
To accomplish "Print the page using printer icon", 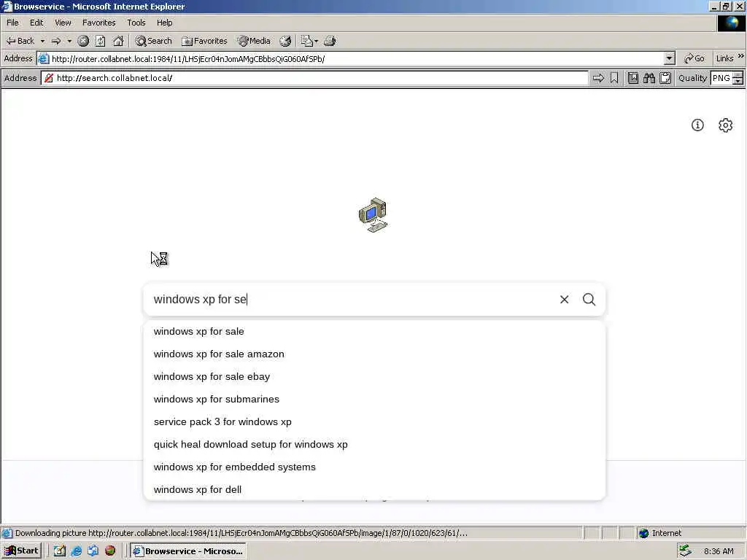I will 330,41.
